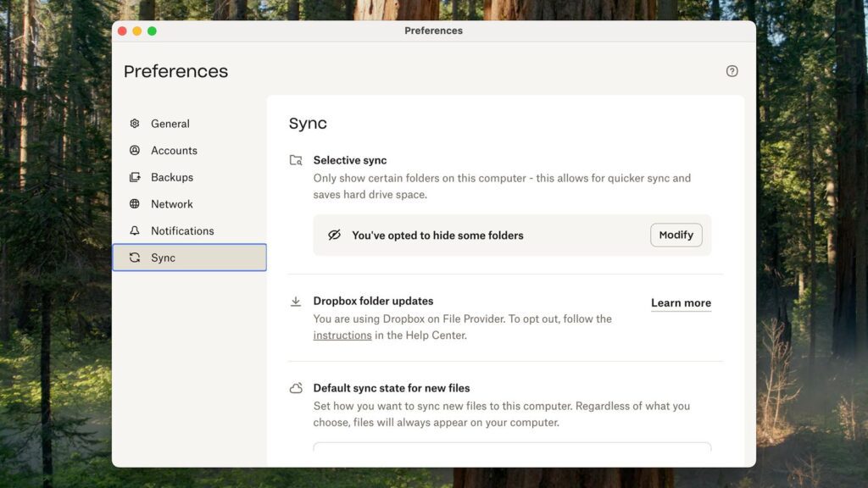Click the Dropbox folder updates download icon

coord(296,302)
